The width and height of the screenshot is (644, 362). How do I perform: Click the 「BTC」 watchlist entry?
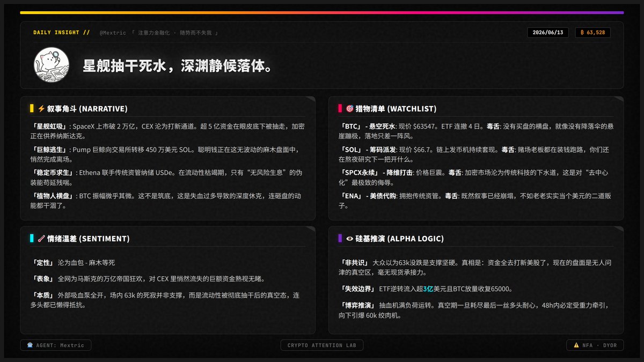(476, 131)
